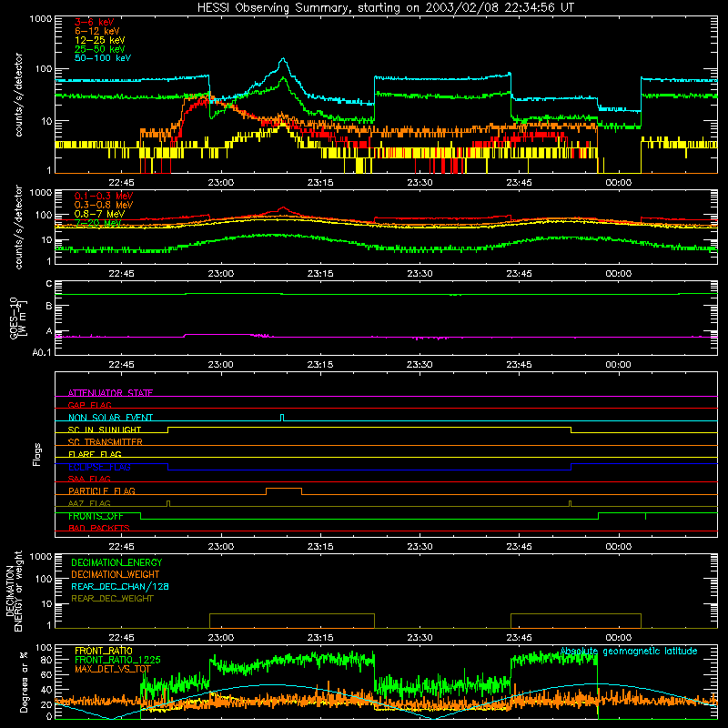Image resolution: width=728 pixels, height=728 pixels.
Task: Click the GAP_FLAG label
Action: (x=89, y=405)
